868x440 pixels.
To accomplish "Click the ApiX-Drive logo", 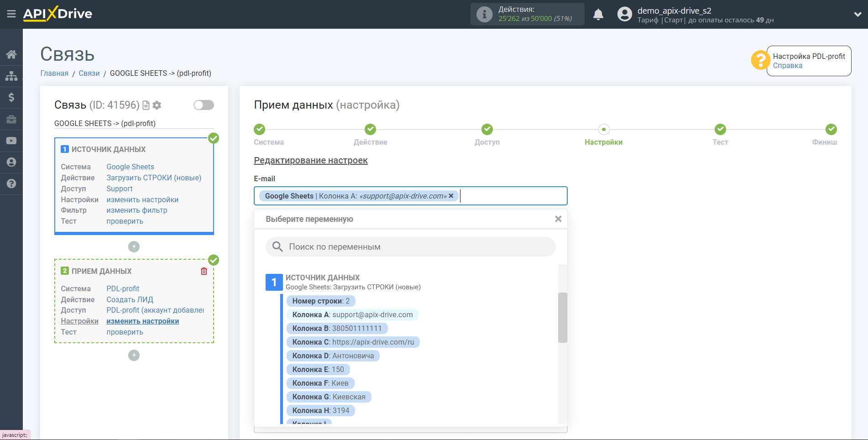I will [x=58, y=14].
